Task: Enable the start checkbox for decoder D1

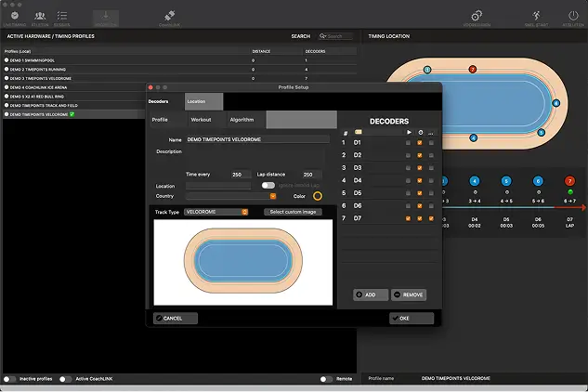Action: (409, 143)
